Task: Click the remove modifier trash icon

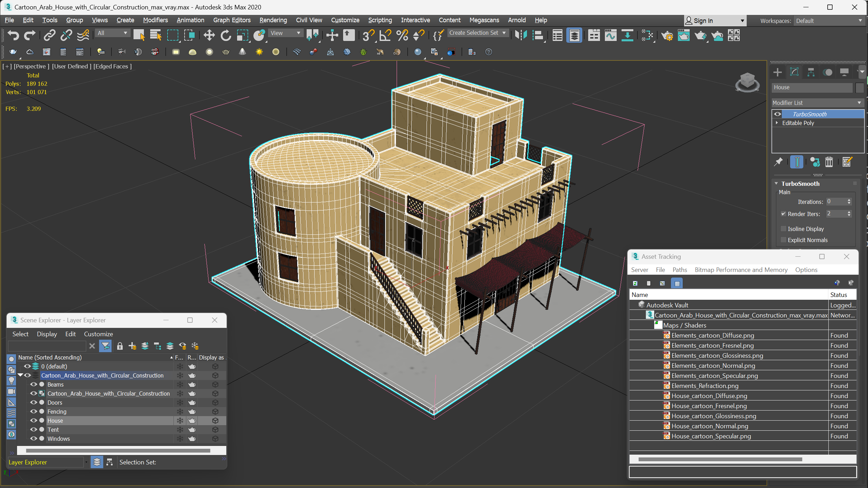Action: point(829,162)
